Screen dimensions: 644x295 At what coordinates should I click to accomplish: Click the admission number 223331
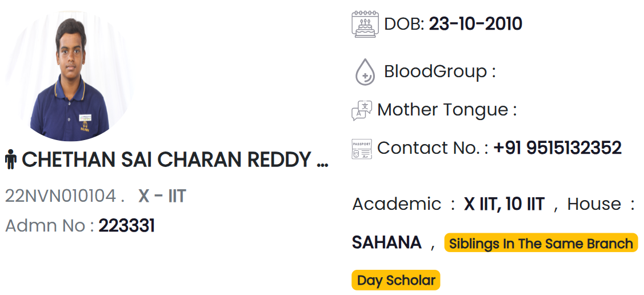pyautogui.click(x=126, y=226)
